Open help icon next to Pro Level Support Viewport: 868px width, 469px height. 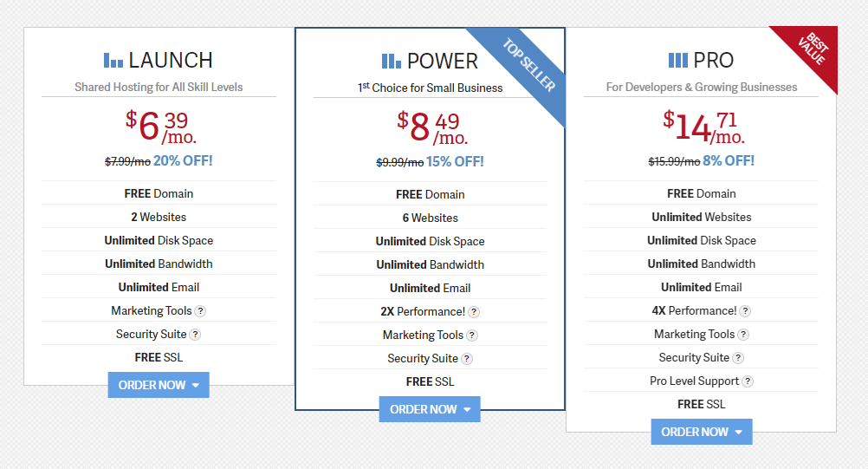748,381
